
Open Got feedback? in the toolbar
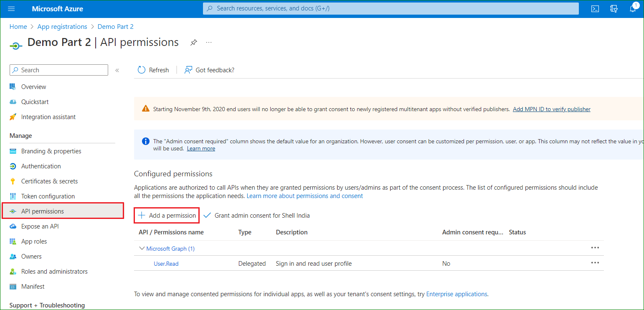(x=209, y=70)
